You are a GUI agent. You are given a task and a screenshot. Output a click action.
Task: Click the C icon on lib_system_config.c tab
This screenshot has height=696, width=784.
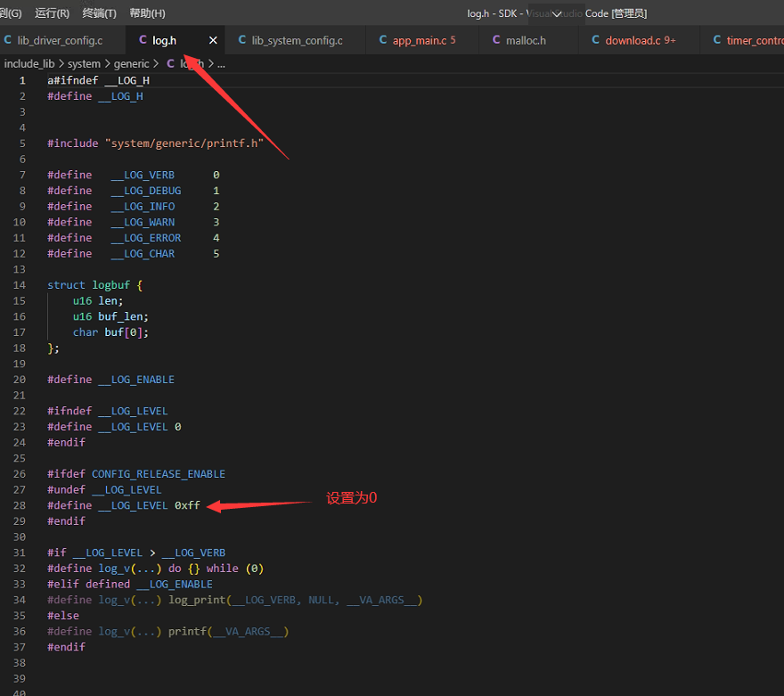[x=242, y=40]
